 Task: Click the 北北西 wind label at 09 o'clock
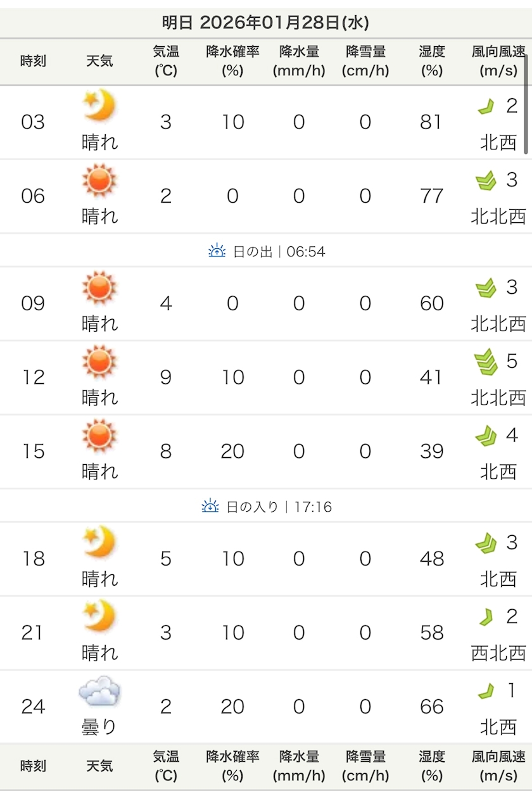pos(498,324)
